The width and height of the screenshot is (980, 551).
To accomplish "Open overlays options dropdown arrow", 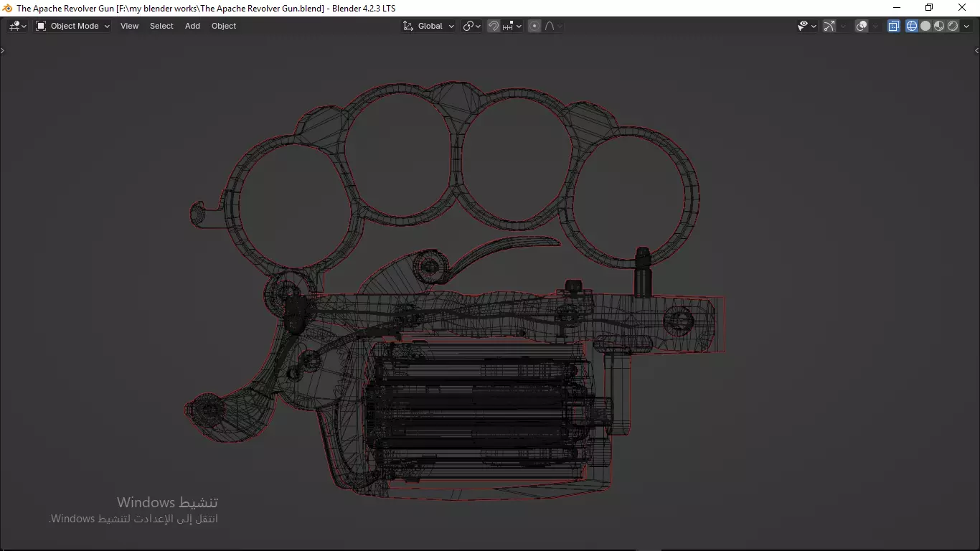I will point(876,26).
